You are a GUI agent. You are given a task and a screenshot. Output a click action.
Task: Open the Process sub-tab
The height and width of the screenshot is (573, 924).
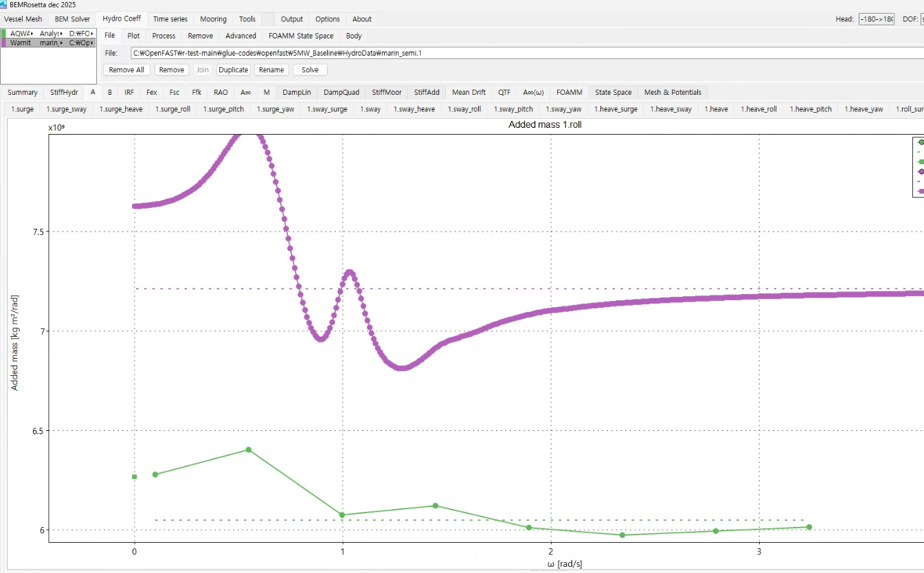(x=164, y=36)
